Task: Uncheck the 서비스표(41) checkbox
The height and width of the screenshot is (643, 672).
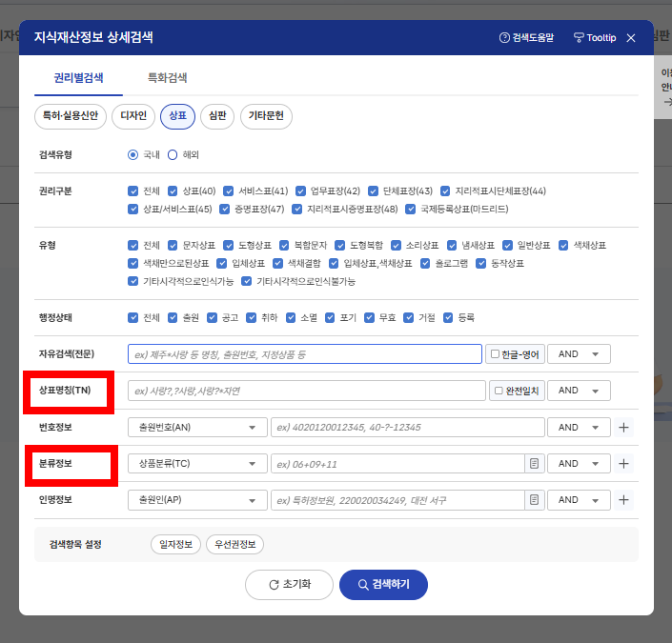Action: 229,191
